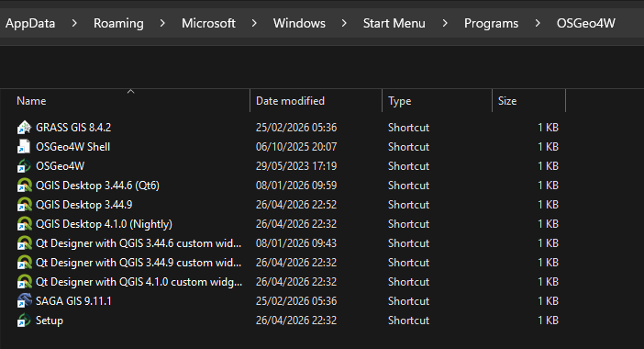The image size is (644, 349).
Task: Click the Shortcut type in the GRASS GIS row
Action: (408, 128)
